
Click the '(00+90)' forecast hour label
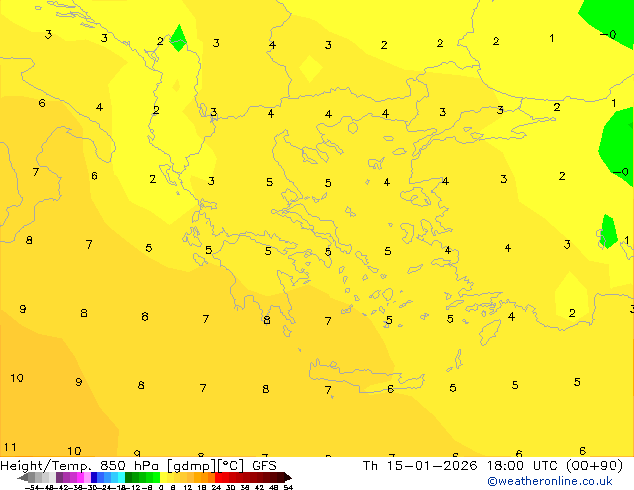point(594,465)
